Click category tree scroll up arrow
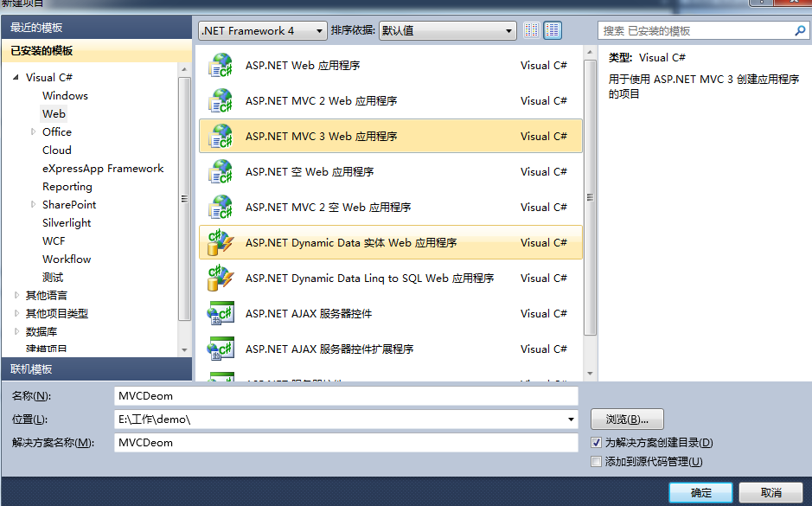 (x=184, y=69)
